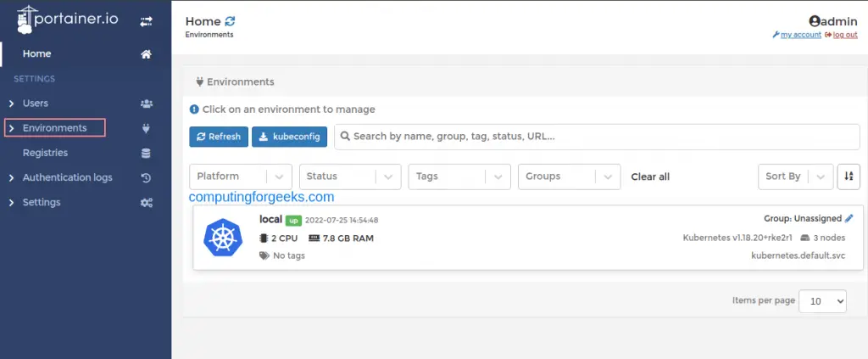Click the Registries database icon
Screen dimensions: 868x359
(x=146, y=154)
